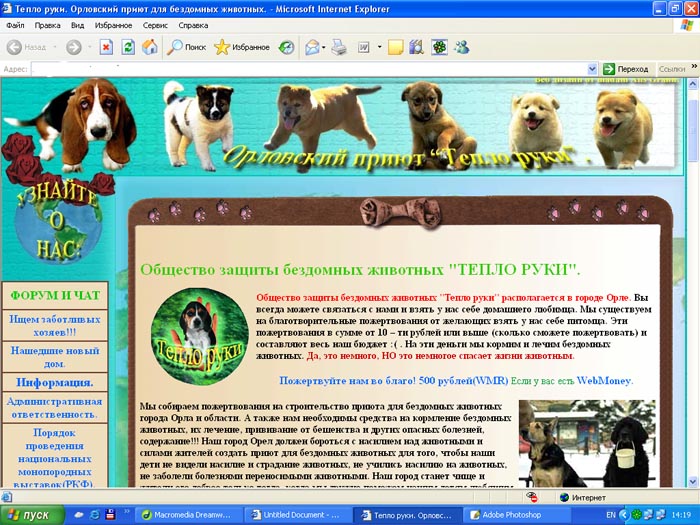This screenshot has height=525, width=700.
Task: Click the page icon in status bar
Action: (x=6, y=497)
